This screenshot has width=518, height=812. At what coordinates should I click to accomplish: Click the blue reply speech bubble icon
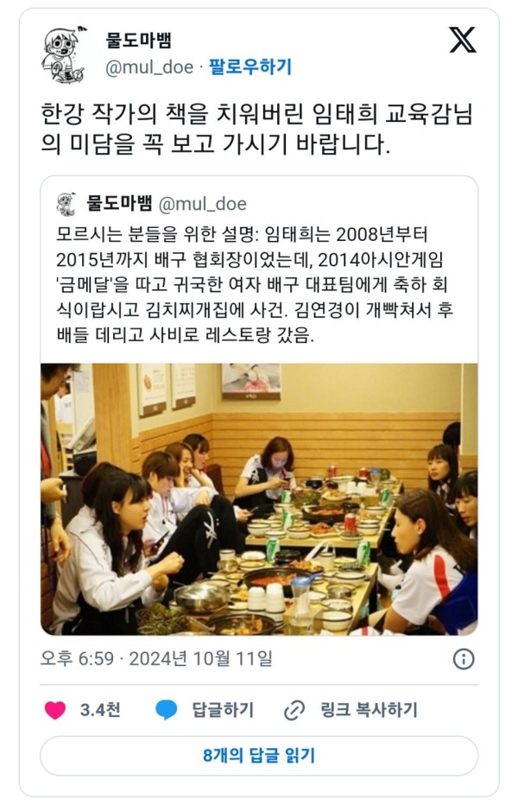[x=167, y=709]
